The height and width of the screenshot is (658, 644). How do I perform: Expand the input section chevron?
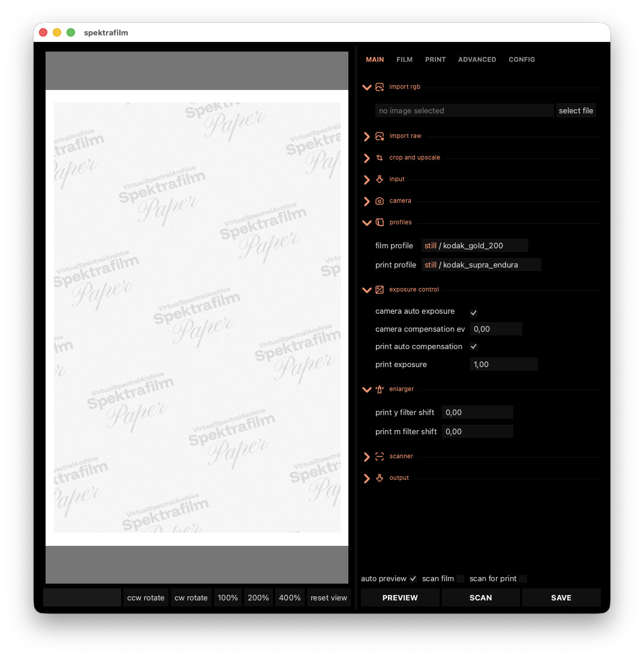click(x=367, y=179)
